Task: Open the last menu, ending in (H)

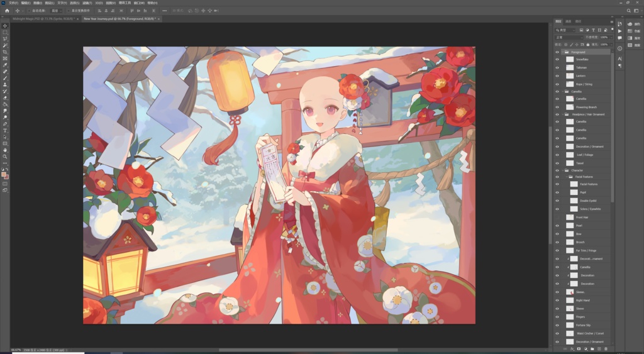Action: 152,3
